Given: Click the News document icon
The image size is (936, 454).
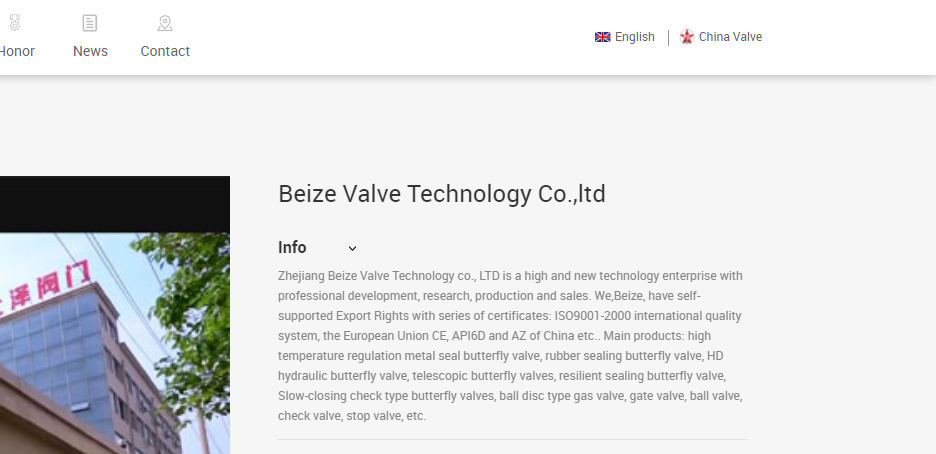Looking at the screenshot, I should point(90,23).
